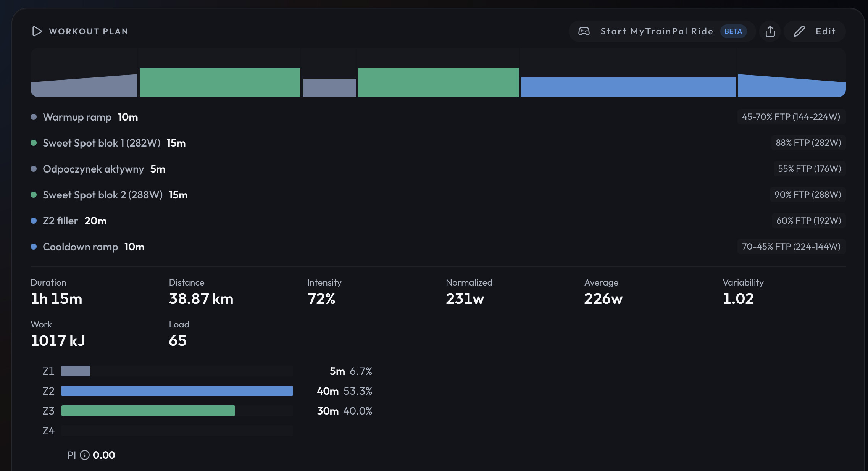868x471 pixels.
Task: Open the PI info circle icon
Action: pos(84,455)
